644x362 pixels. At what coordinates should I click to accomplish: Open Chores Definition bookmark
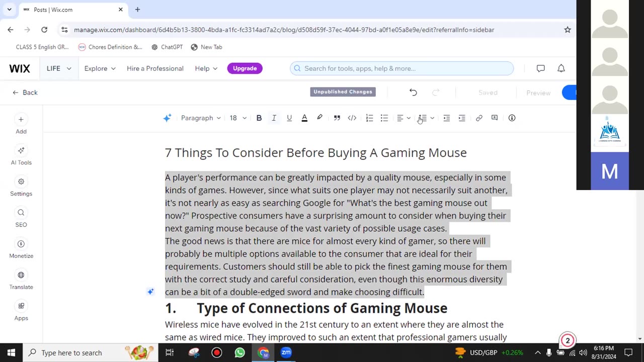tap(110, 47)
